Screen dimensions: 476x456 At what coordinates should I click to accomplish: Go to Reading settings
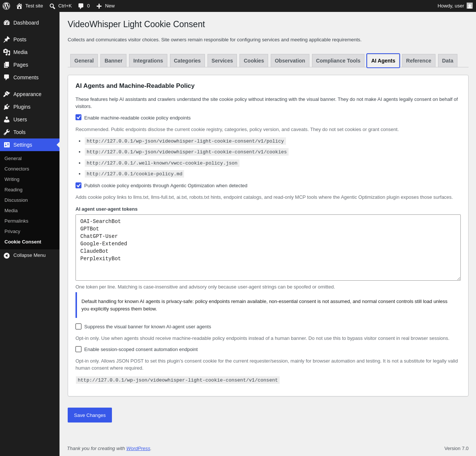[x=13, y=190]
